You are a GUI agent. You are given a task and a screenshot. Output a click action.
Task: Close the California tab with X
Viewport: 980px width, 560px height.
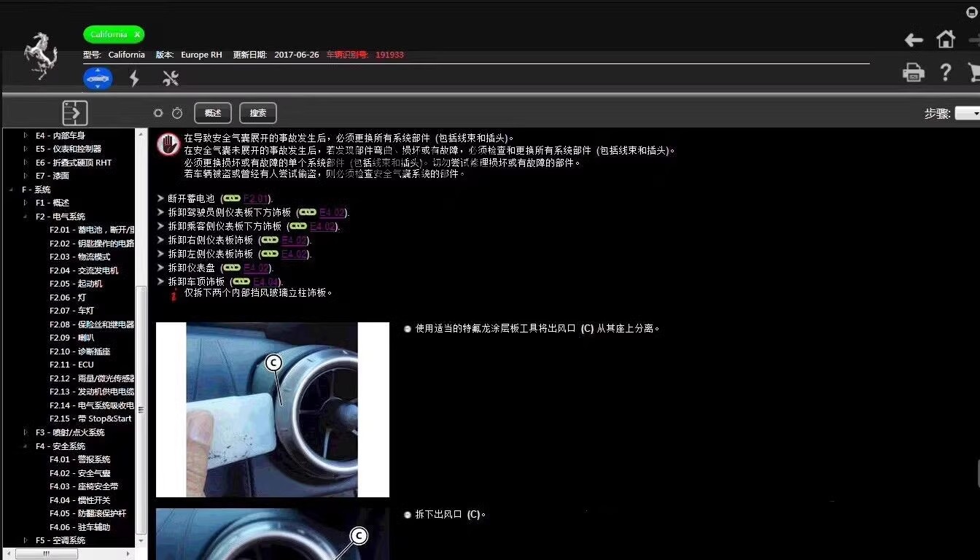point(137,34)
